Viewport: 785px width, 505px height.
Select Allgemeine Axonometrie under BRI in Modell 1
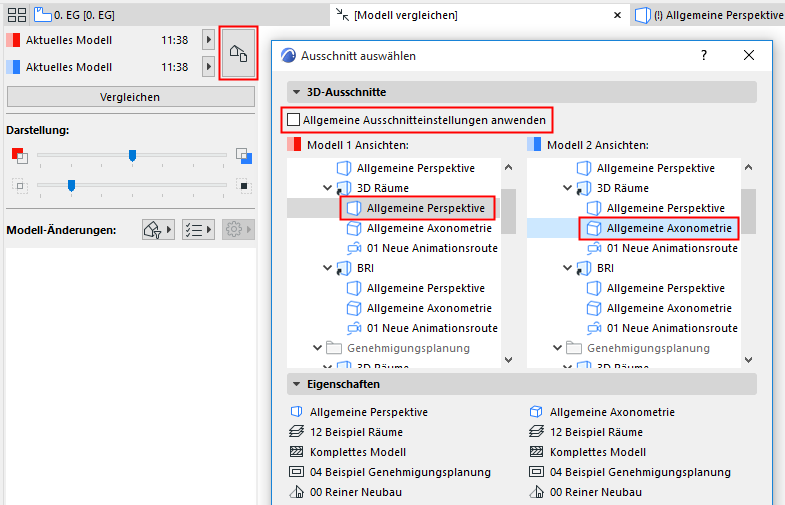pos(429,308)
